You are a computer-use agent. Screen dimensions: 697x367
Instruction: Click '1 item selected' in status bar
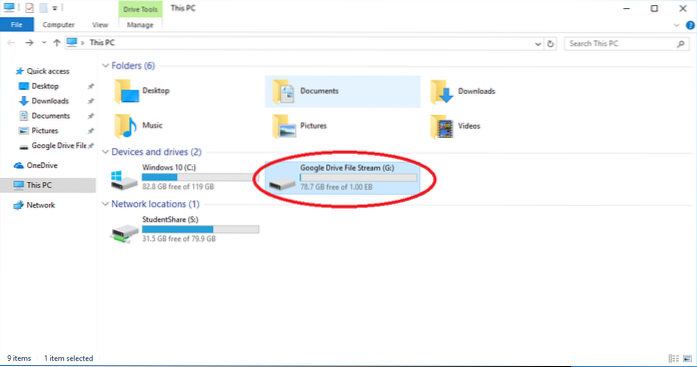click(68, 359)
